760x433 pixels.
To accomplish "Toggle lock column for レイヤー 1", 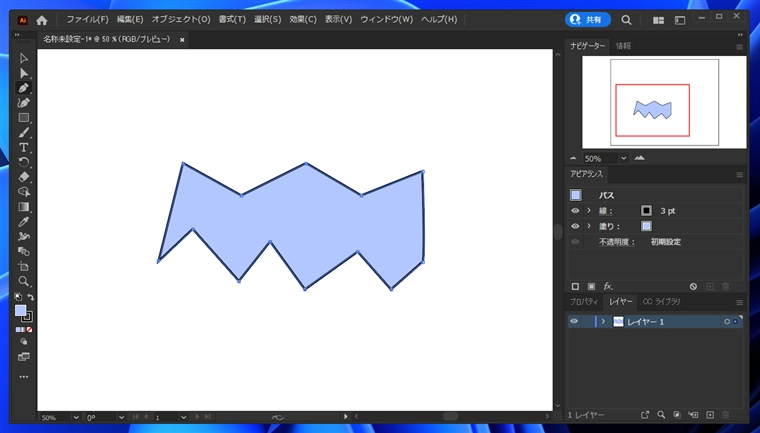I will (587, 321).
